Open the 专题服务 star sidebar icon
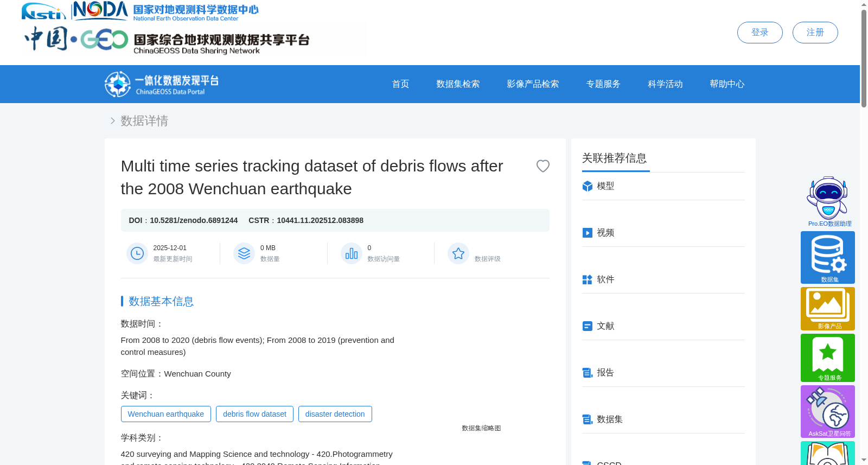 (828, 358)
